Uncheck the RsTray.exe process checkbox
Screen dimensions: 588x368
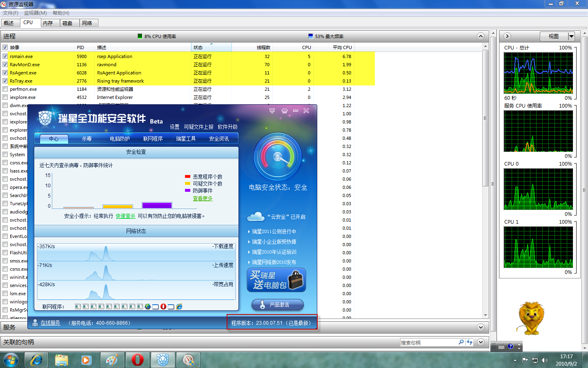pyautogui.click(x=5, y=81)
